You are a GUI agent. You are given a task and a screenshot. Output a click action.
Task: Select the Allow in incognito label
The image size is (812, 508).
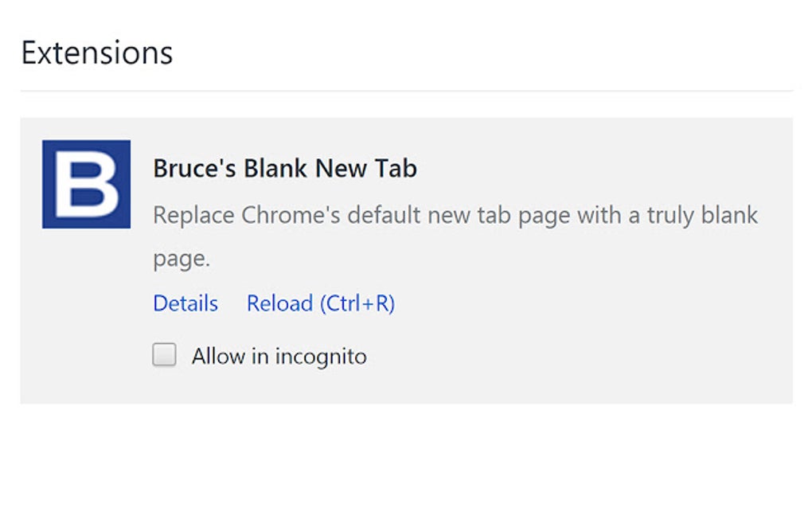(x=278, y=355)
